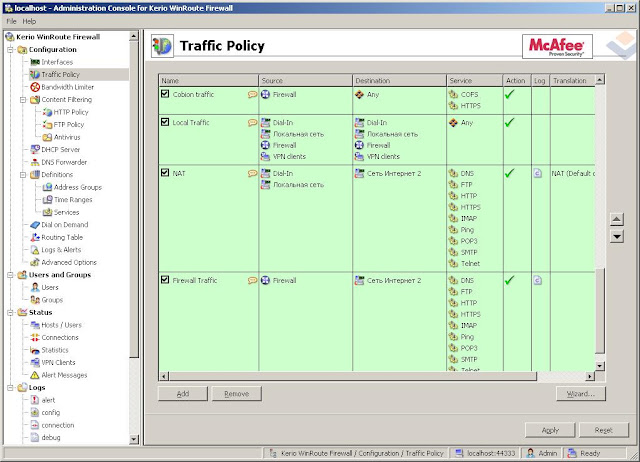Open Dial on Demand icon
This screenshot has height=462, width=640.
(35, 224)
